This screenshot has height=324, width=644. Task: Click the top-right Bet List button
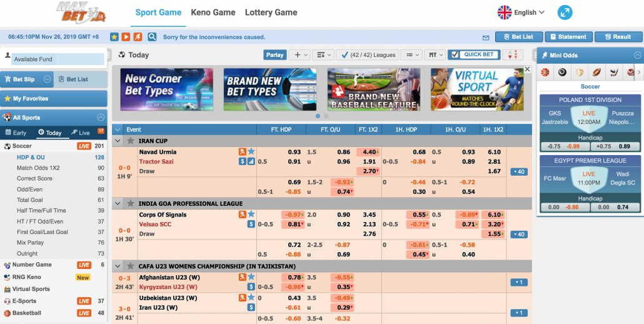pos(519,36)
